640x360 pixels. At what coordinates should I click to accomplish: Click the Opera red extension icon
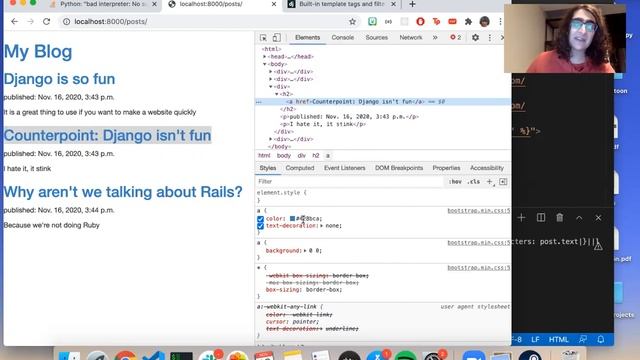tap(420, 22)
